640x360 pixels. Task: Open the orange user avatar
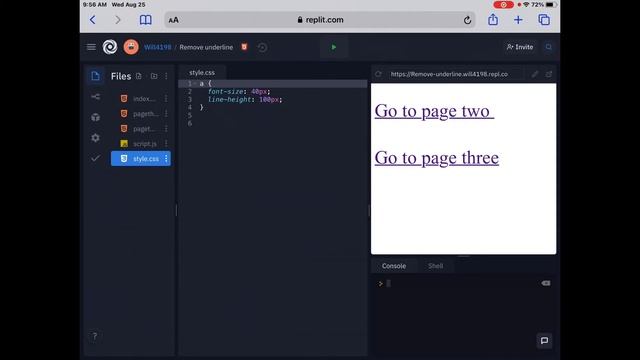(131, 47)
